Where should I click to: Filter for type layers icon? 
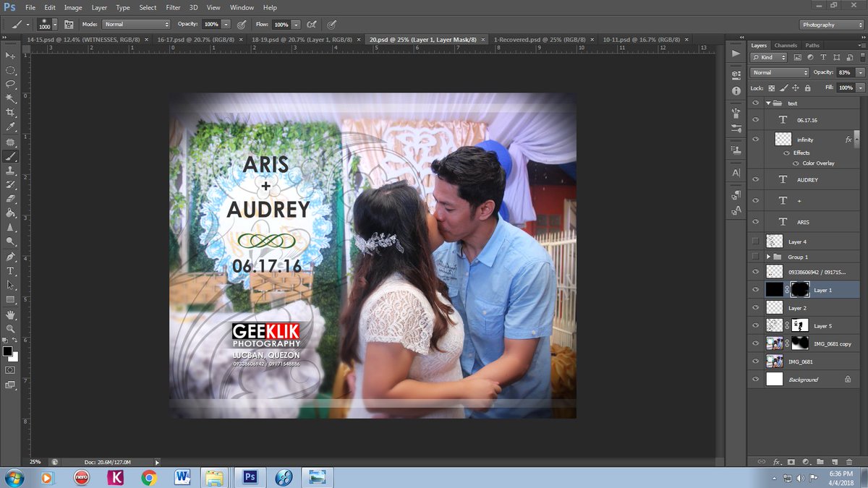pyautogui.click(x=822, y=56)
